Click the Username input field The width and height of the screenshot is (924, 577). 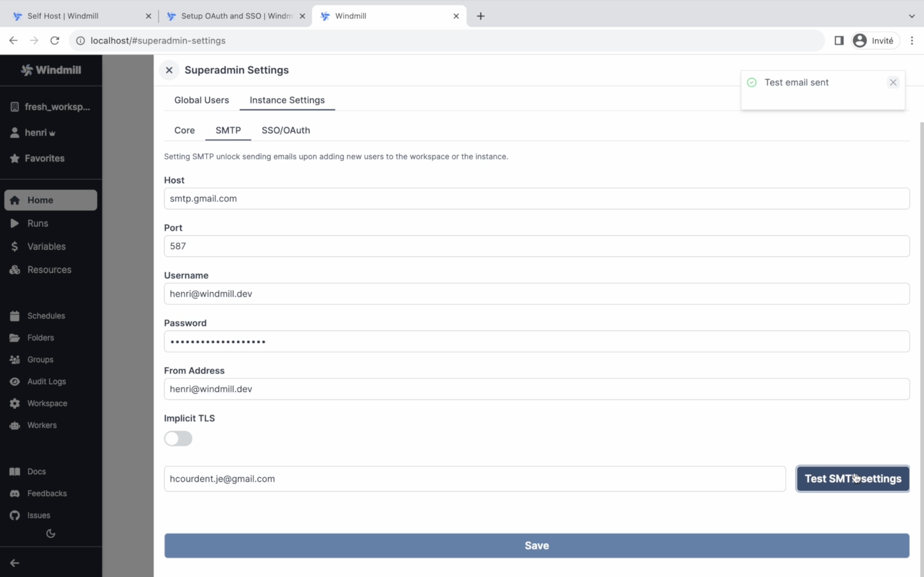537,294
